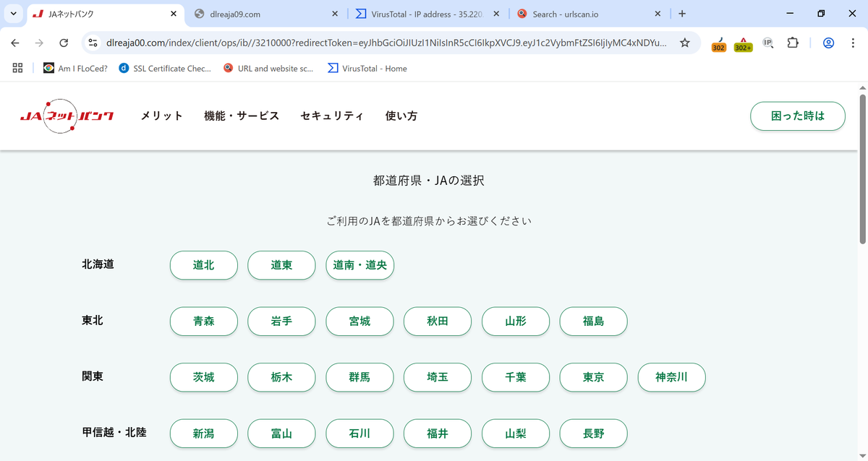Select 富山 prefecture
The height and width of the screenshot is (461, 868).
(x=281, y=434)
